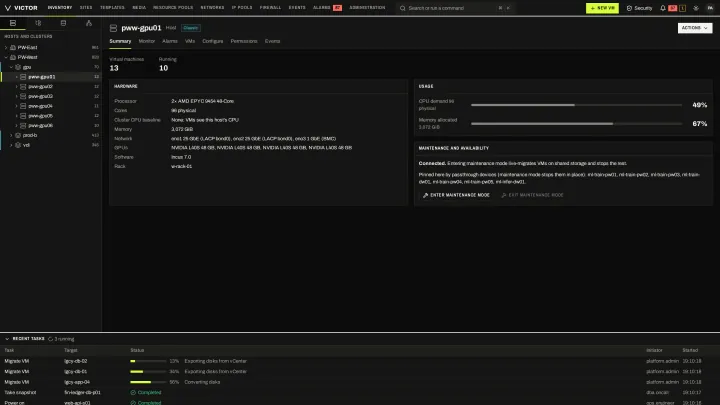Viewport: 720px width, 405px height.
Task: Click the red alert count badge
Action: point(673,8)
